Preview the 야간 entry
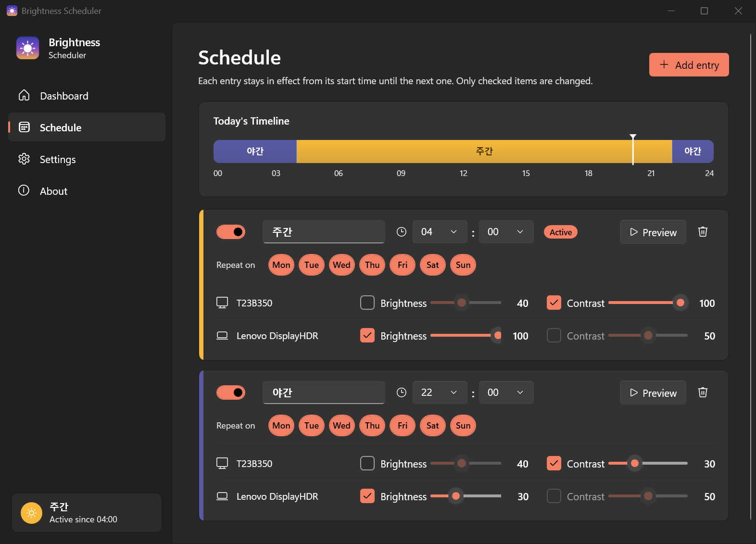The width and height of the screenshot is (756, 544). [653, 392]
